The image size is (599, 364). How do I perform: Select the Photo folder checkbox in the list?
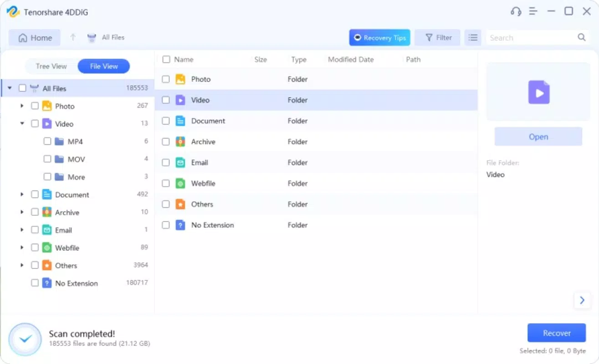pos(165,79)
